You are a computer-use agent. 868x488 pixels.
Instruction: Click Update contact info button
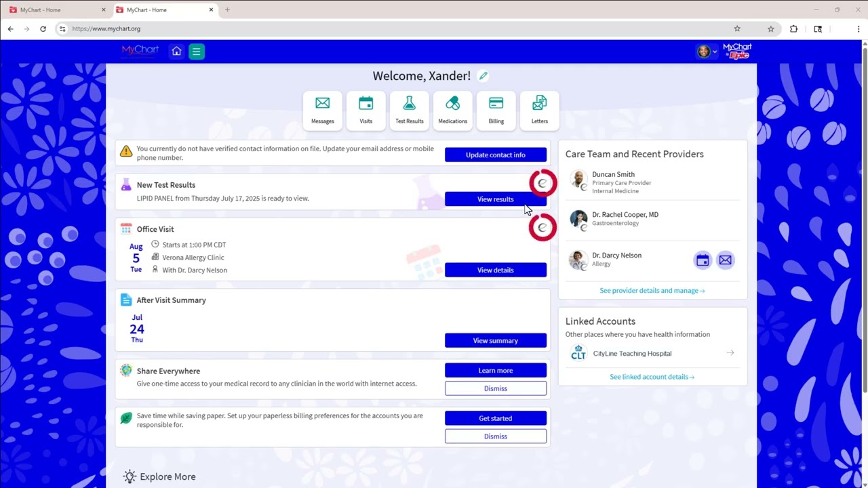(496, 155)
